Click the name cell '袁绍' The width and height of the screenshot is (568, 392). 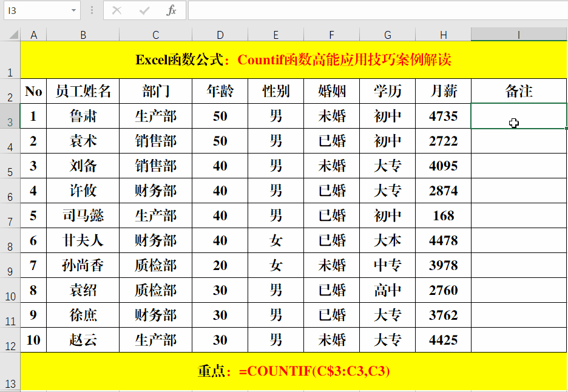tap(83, 290)
